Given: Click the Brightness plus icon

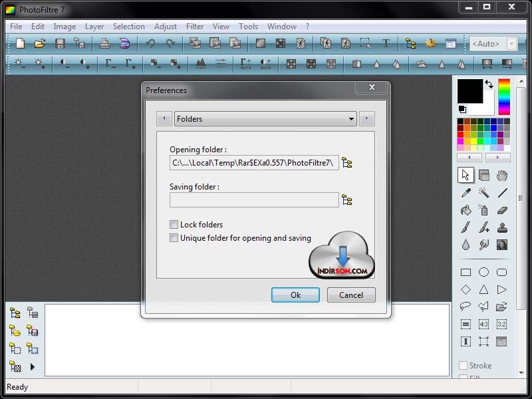Looking at the screenshot, I should click(x=40, y=63).
